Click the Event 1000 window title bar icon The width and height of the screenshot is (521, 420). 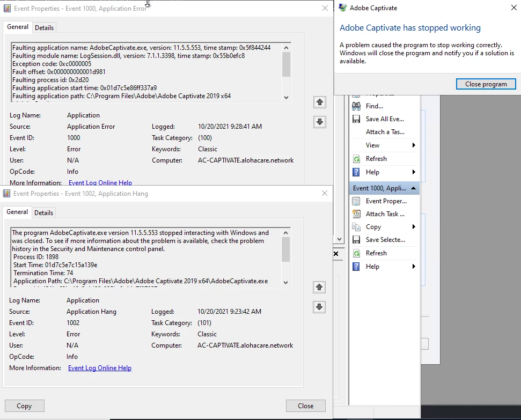coord(7,8)
